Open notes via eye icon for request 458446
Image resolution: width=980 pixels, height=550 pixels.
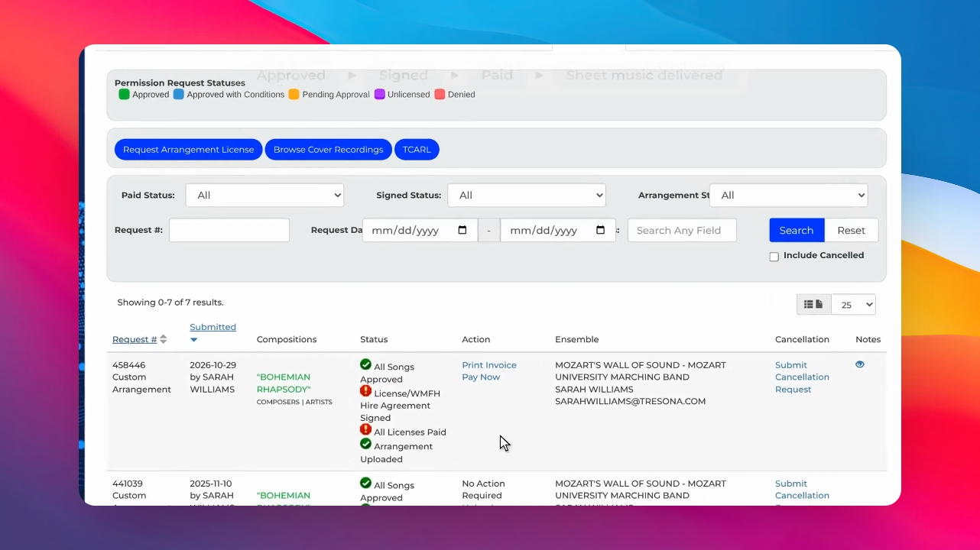click(x=860, y=364)
